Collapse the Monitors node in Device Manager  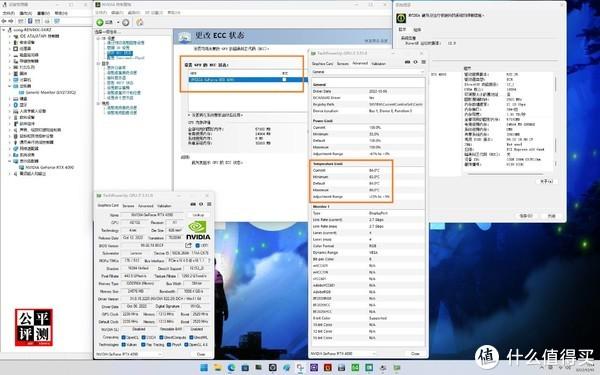[10, 86]
